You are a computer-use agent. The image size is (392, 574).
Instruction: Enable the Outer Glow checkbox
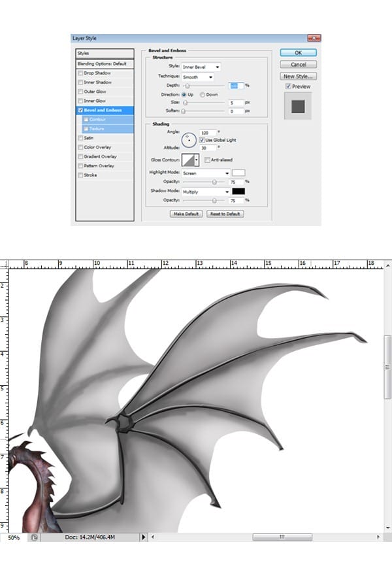click(x=80, y=92)
